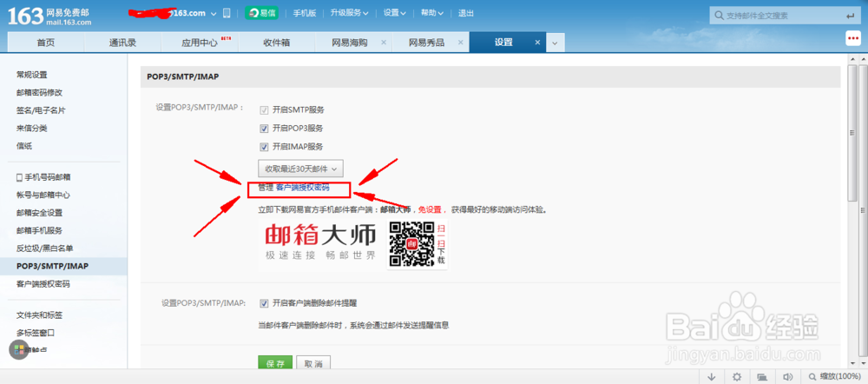This screenshot has width=868, height=384.
Task: Click the 客户端授权密码 blue link
Action: [303, 188]
